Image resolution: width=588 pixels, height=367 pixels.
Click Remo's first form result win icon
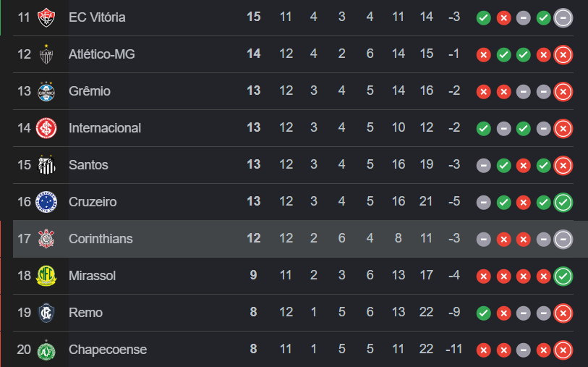click(484, 313)
